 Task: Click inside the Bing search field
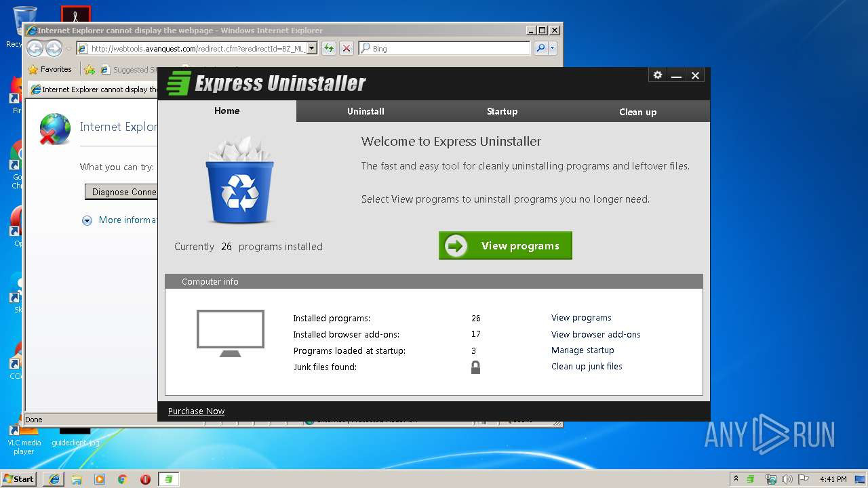click(448, 49)
